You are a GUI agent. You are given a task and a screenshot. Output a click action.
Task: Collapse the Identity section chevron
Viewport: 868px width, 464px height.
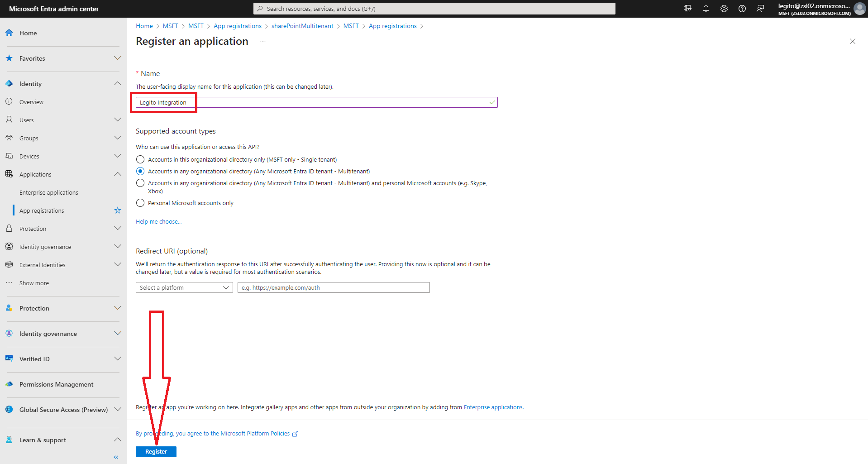click(x=118, y=83)
